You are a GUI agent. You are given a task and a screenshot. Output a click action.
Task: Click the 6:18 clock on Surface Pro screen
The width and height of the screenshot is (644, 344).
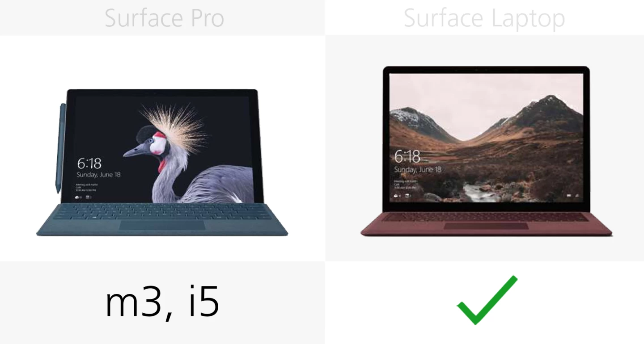coord(89,163)
